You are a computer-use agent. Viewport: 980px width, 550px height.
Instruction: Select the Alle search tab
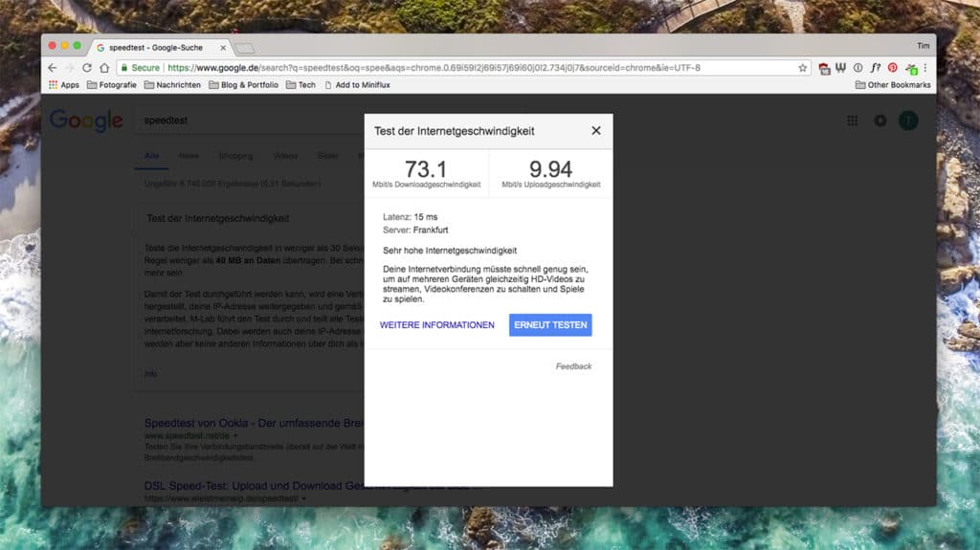[x=151, y=156]
